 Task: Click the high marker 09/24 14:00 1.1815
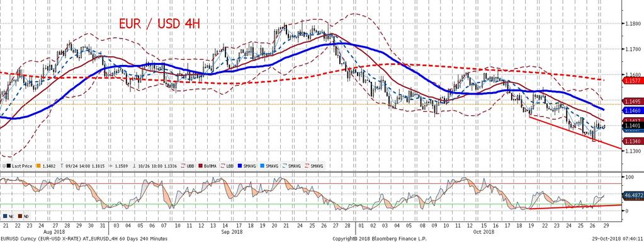tap(82, 166)
